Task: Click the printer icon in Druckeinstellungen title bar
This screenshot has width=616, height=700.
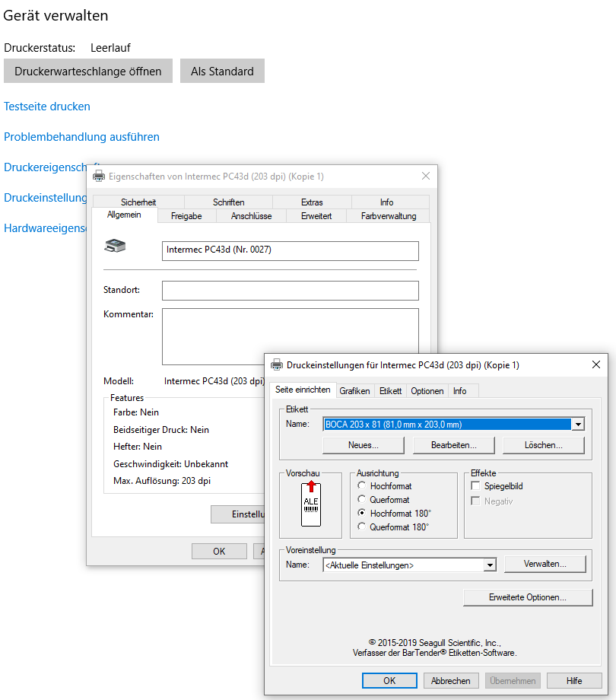Action: point(277,364)
